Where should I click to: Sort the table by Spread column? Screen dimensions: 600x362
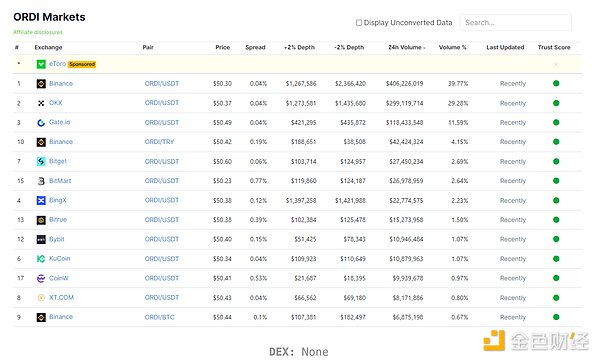pyautogui.click(x=255, y=47)
